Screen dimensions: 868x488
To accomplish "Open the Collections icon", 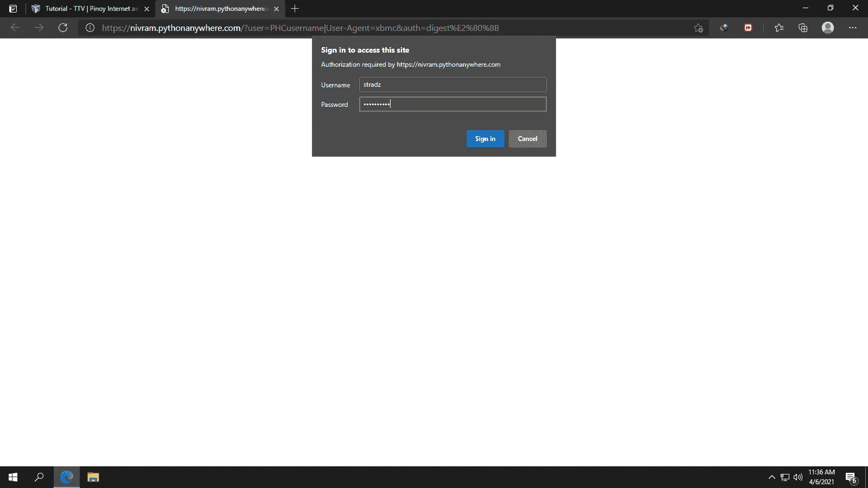I will point(803,28).
